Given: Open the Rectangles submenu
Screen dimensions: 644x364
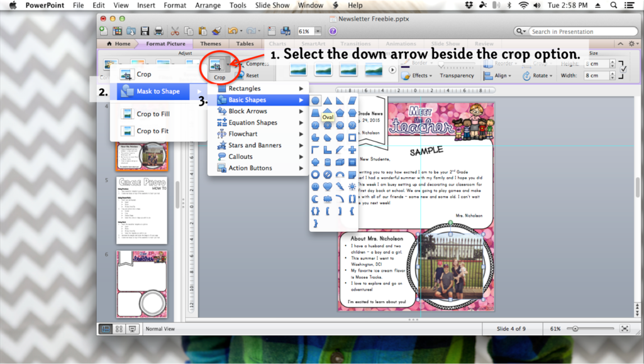Looking at the screenshot, I should [x=258, y=88].
